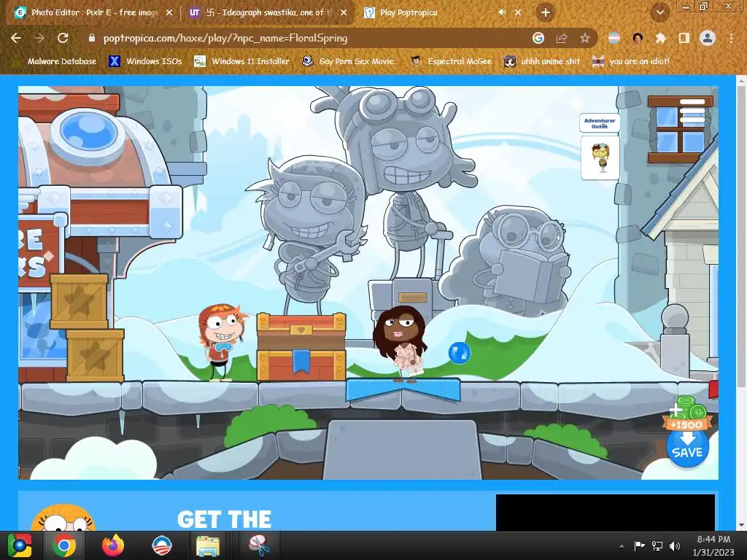Switch to the Ideograph swastika tab
Screen dimensions: 747x560
point(268,12)
